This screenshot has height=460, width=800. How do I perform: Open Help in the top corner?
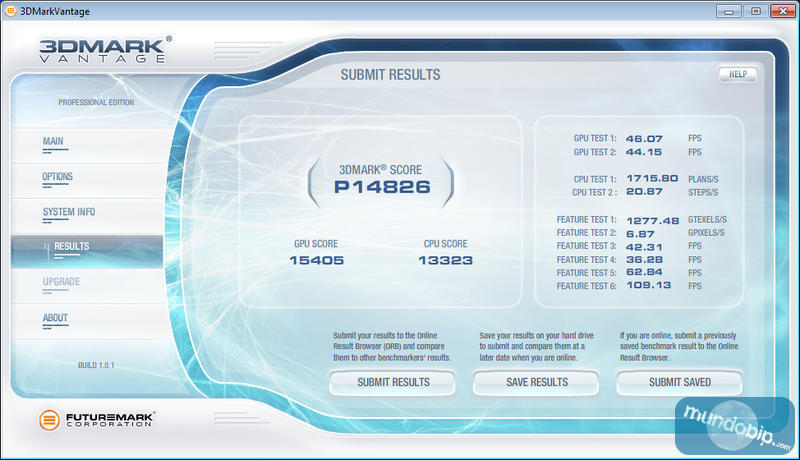click(738, 74)
